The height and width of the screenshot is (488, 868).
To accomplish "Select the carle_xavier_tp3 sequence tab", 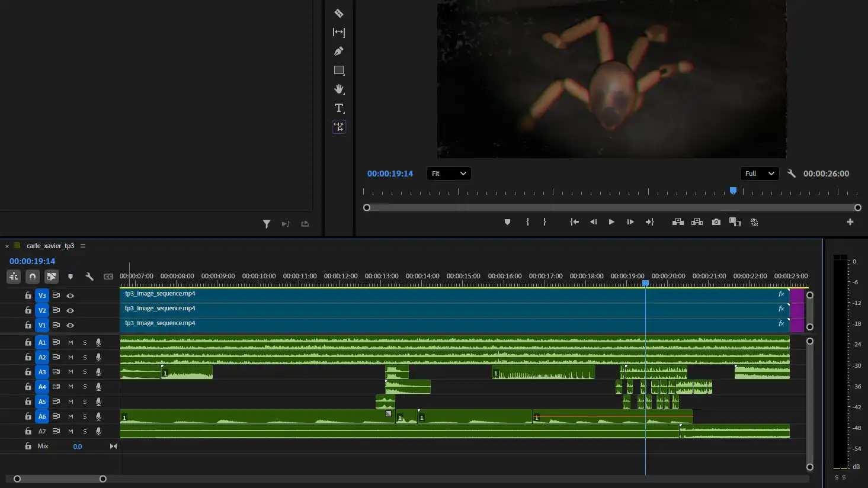I will tap(50, 246).
